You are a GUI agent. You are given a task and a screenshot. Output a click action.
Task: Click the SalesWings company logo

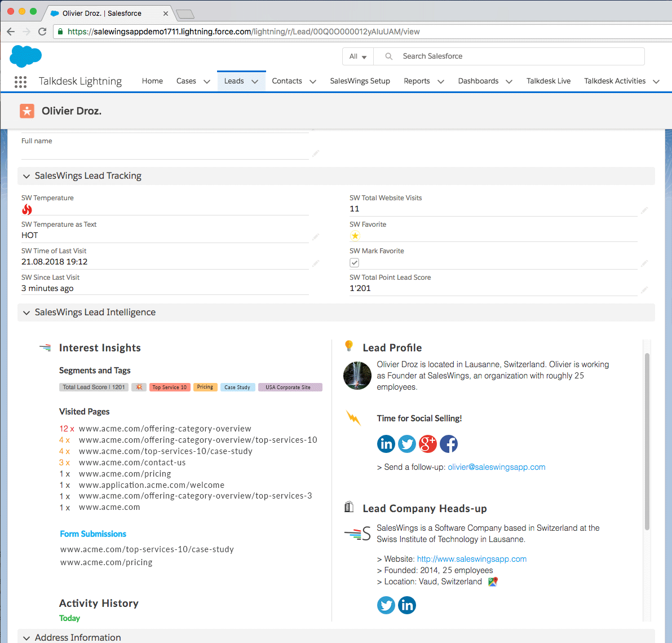pyautogui.click(x=357, y=533)
